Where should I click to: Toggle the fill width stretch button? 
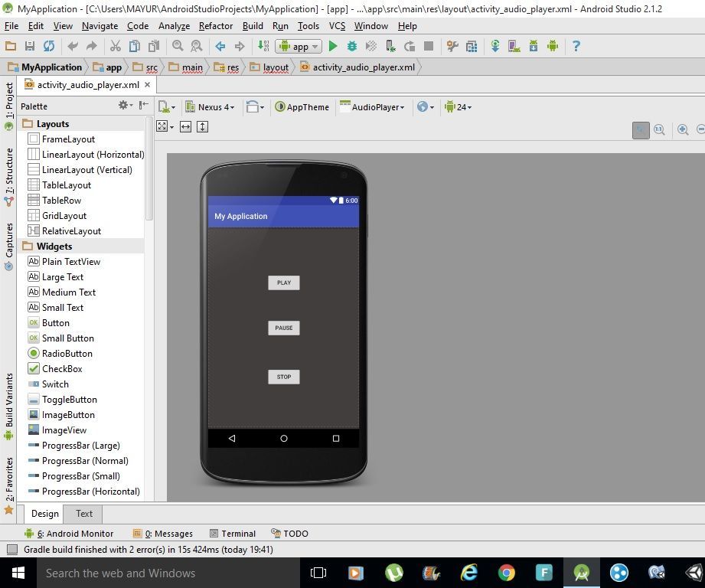point(186,127)
